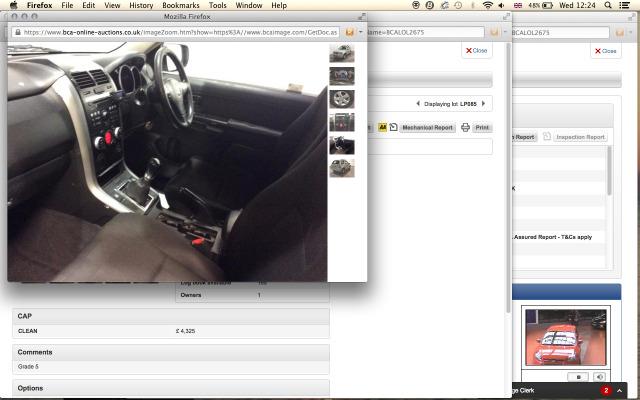Open Inspection Report in rightmost window
The width and height of the screenshot is (640, 400).
580,137
